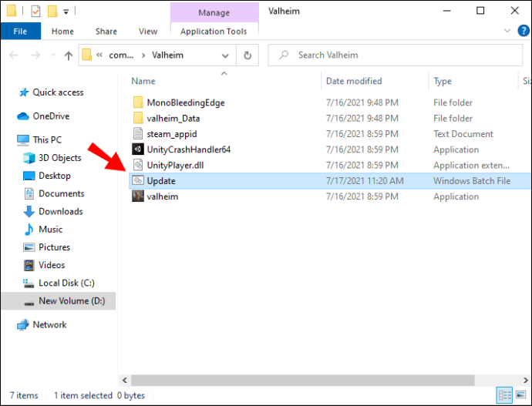Click the Valheim breadcrumb in address bar
Screen dimensions: 532x406
(x=167, y=55)
